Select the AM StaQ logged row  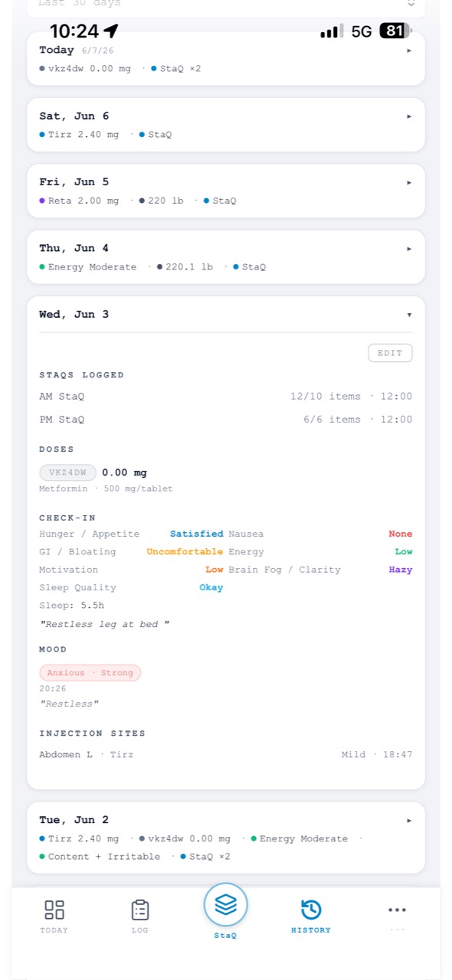tap(225, 397)
